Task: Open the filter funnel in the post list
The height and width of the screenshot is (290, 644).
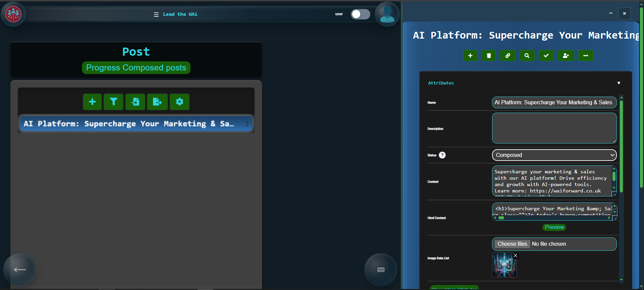Action: point(113,102)
